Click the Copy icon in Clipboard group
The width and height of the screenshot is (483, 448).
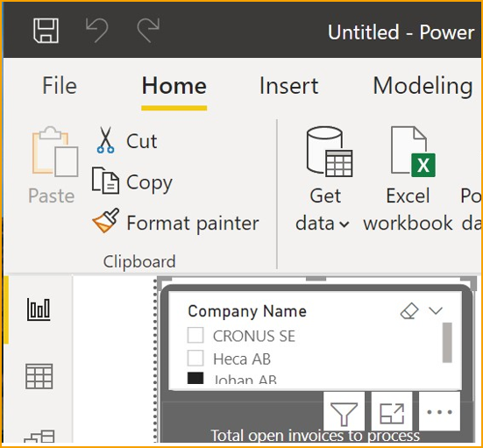(x=105, y=181)
